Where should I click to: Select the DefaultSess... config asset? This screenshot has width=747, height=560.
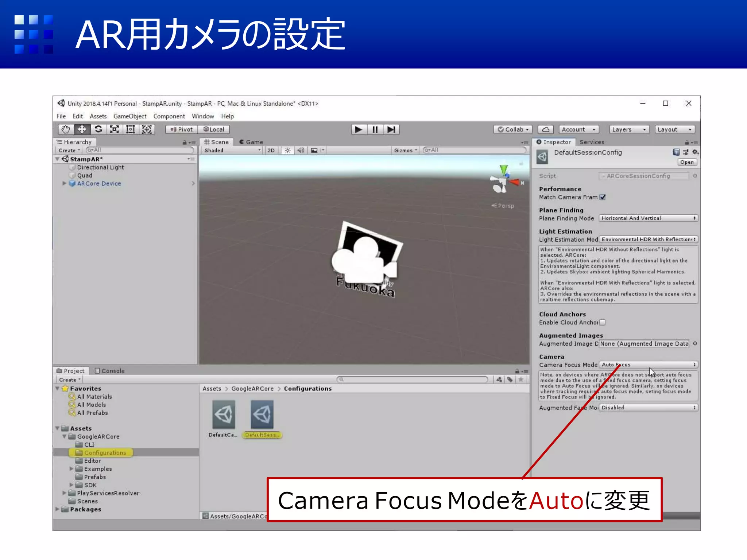(262, 419)
